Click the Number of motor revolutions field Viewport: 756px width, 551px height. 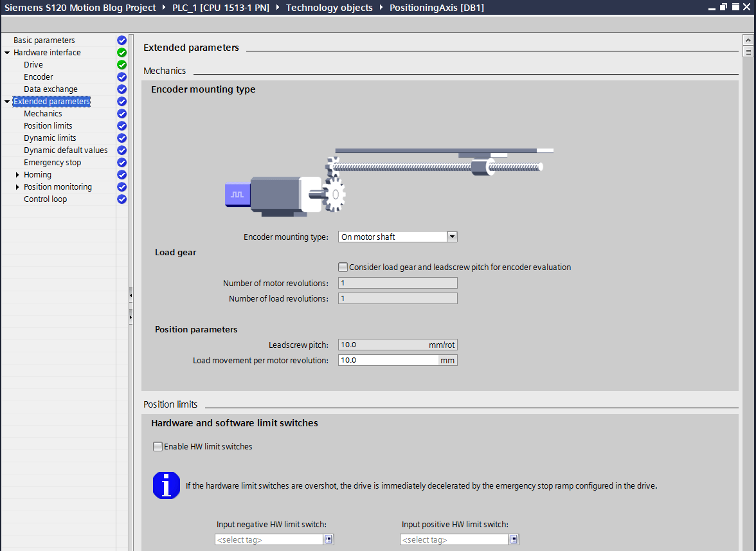398,283
